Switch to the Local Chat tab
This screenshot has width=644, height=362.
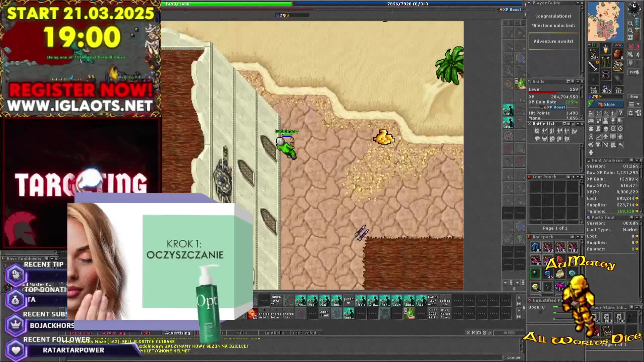(x=81, y=333)
